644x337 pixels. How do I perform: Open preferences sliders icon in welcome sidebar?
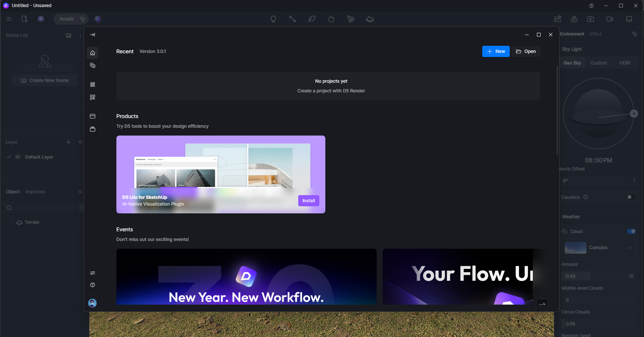point(93,273)
